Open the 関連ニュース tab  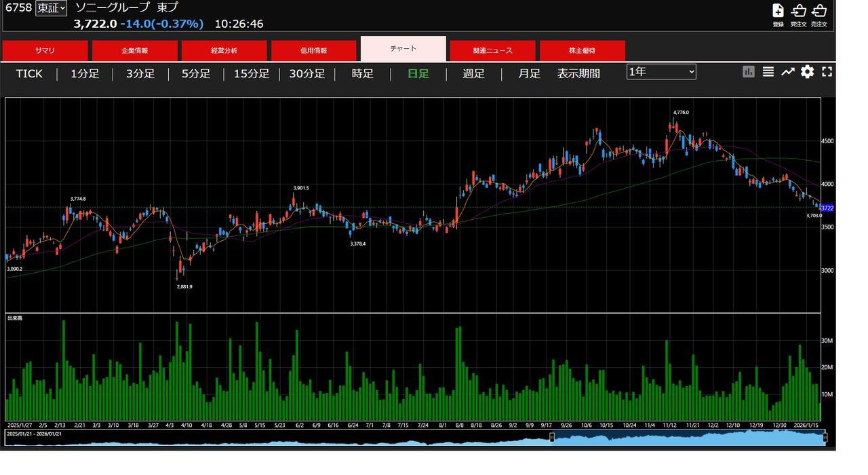click(x=493, y=51)
